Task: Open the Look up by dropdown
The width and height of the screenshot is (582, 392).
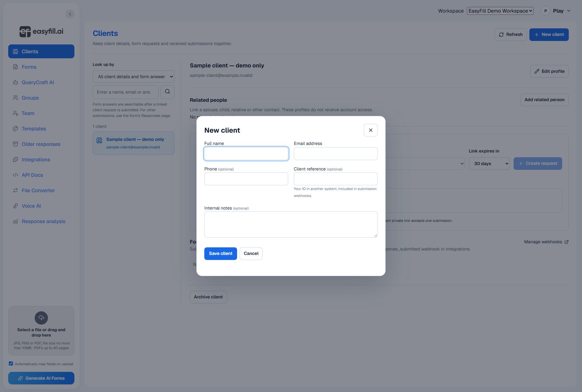Action: 133,77
